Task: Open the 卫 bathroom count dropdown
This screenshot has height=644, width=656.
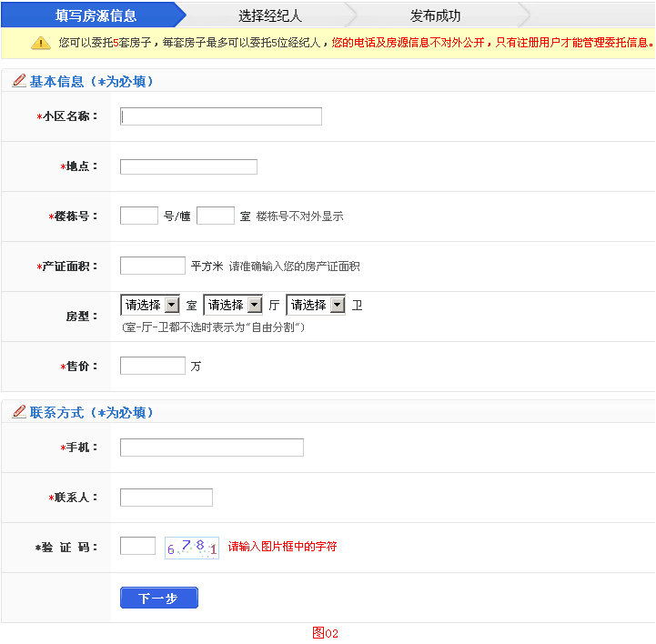Action: coord(316,306)
